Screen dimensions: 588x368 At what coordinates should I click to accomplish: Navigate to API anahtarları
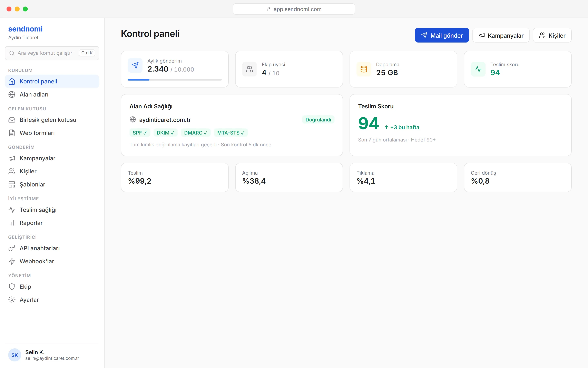pyautogui.click(x=52, y=248)
